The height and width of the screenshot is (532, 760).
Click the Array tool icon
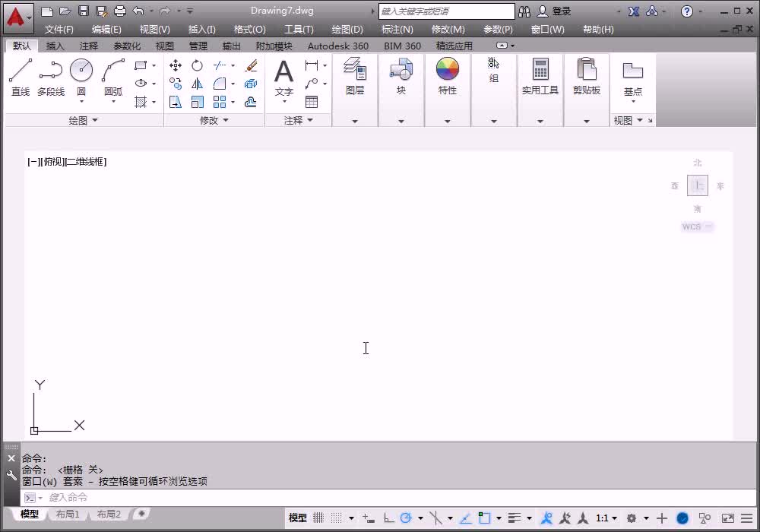click(x=220, y=102)
